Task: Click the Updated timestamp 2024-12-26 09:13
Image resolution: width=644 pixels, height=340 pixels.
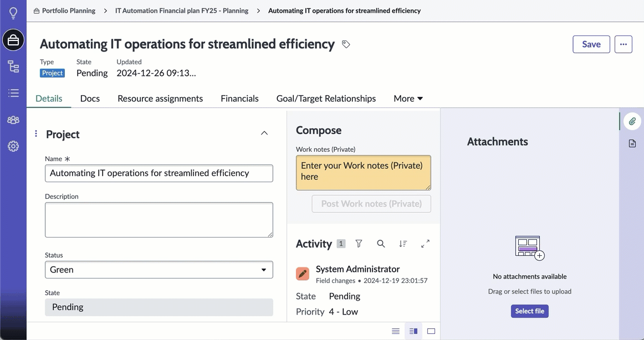Action: (156, 73)
